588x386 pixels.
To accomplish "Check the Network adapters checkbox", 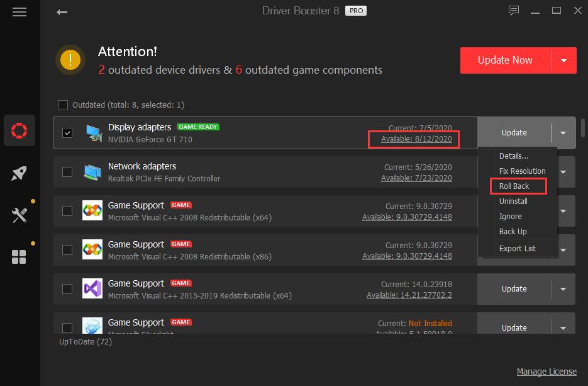I will tap(67, 172).
